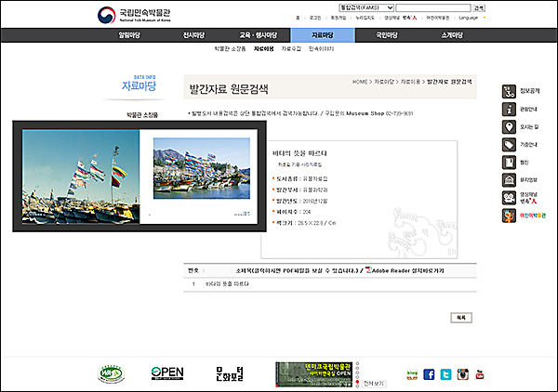Open the 알림마당 main menu
This screenshot has width=558, height=392.
click(x=129, y=35)
